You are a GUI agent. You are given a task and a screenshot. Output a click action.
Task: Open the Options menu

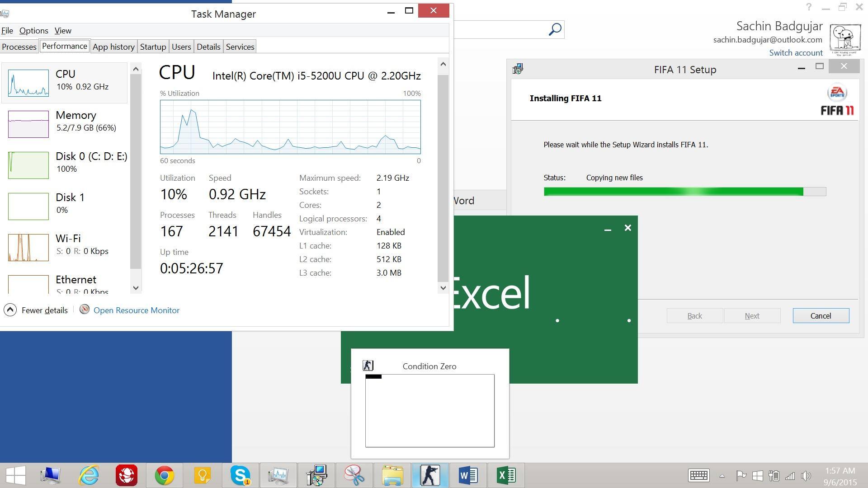(33, 30)
